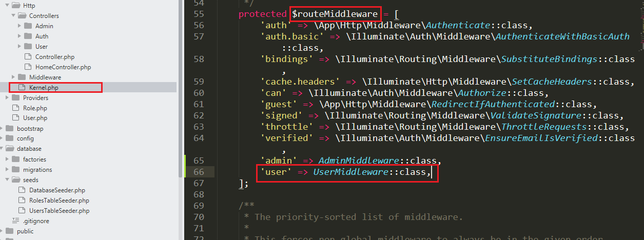
Task: Open User.php model file in sidebar
Action: coord(35,118)
